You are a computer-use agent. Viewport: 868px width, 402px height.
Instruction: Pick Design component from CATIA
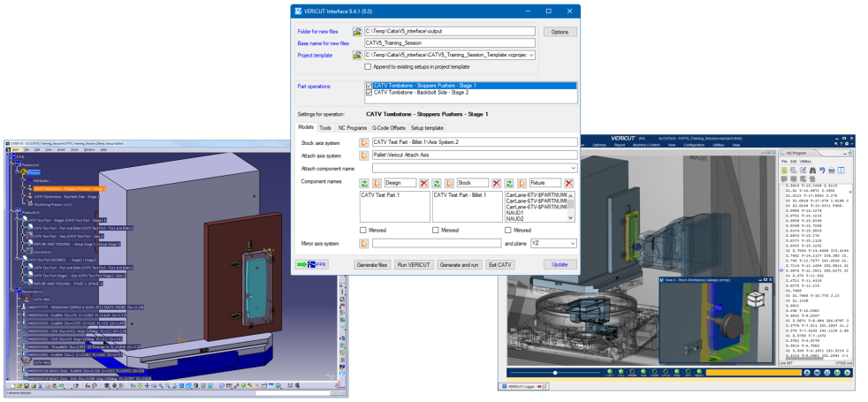[377, 183]
